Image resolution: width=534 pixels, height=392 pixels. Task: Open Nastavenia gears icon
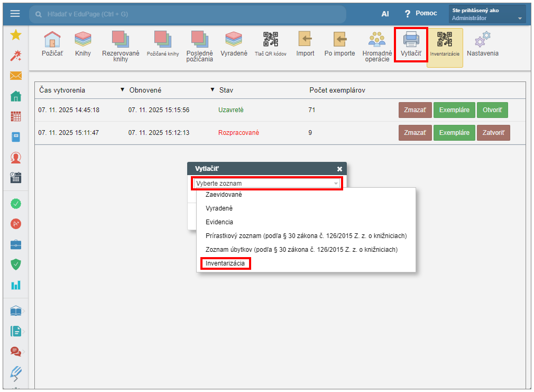(482, 40)
